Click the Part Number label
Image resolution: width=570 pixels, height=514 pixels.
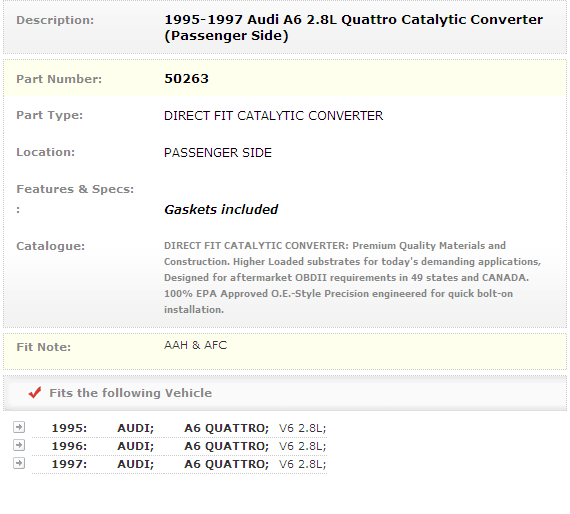click(x=59, y=79)
